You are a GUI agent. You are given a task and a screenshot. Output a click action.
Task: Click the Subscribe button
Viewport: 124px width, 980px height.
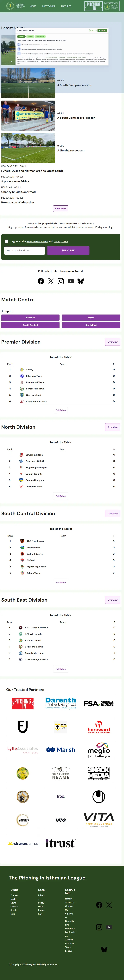pos(68,250)
